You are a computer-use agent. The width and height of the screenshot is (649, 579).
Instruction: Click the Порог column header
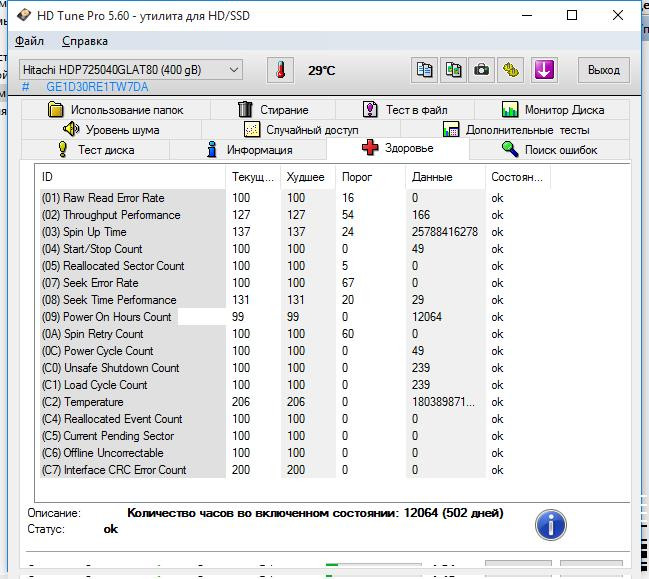(x=370, y=177)
